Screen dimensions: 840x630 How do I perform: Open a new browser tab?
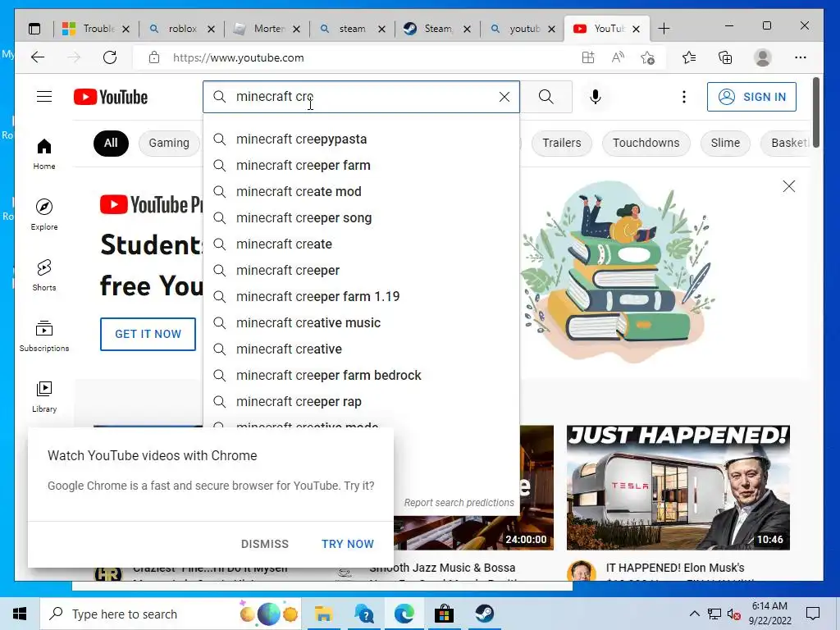click(x=664, y=29)
